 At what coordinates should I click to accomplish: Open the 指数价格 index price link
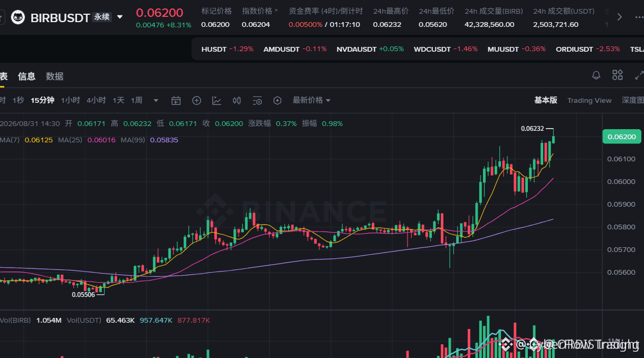260,11
